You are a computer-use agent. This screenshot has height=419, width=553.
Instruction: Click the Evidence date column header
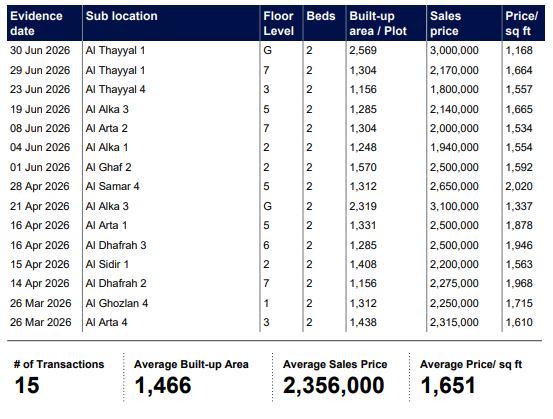pos(36,23)
